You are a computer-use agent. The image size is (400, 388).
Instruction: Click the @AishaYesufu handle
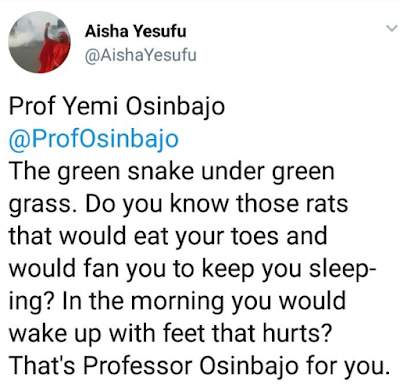pyautogui.click(x=141, y=55)
